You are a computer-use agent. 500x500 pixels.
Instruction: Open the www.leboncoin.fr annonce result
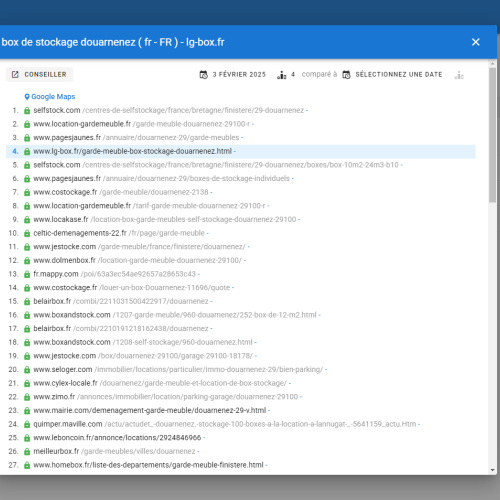pyautogui.click(x=117, y=438)
